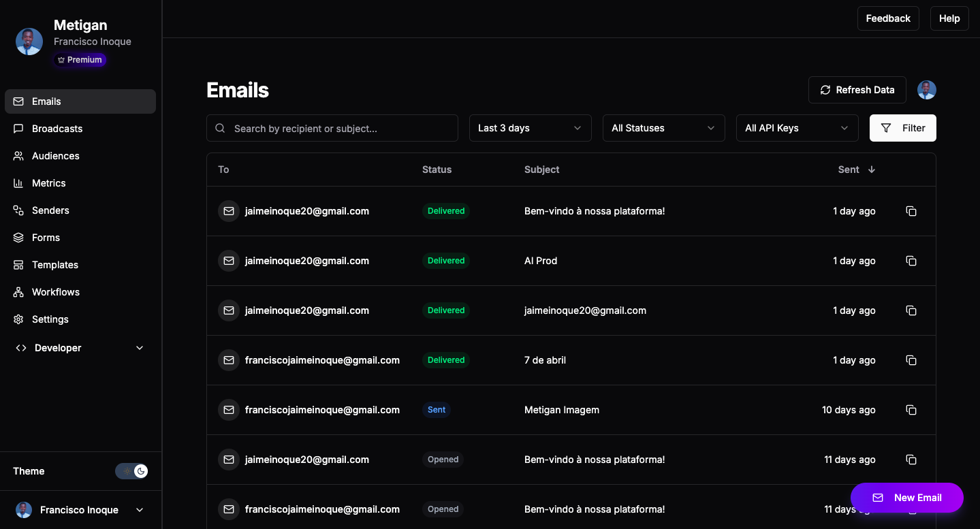This screenshot has width=980, height=529.
Task: Copy icon in the AI Prod row
Action: (x=911, y=261)
